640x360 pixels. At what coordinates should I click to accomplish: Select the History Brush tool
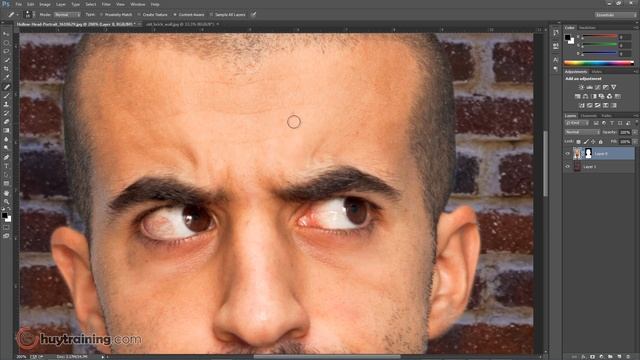(x=7, y=113)
